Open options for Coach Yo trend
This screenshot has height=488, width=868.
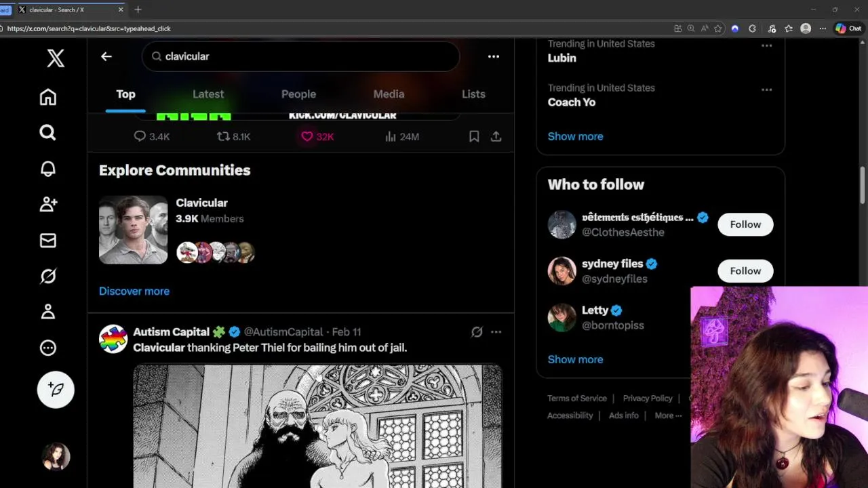(x=767, y=89)
